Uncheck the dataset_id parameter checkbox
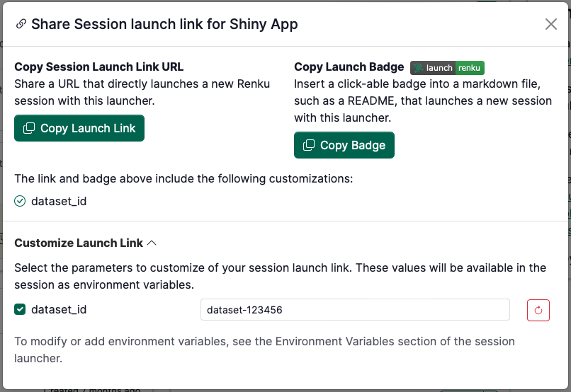Image resolution: width=571 pixels, height=392 pixels. 20,309
